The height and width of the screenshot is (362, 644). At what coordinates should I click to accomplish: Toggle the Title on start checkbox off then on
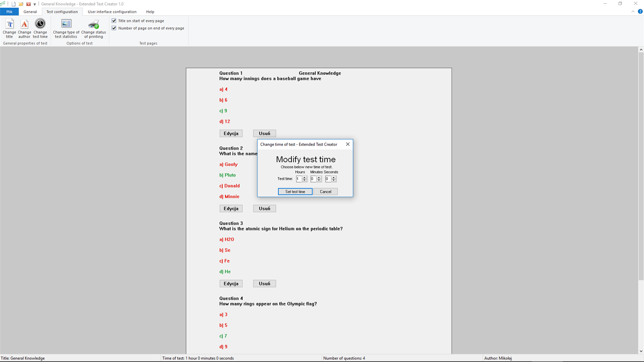113,20
